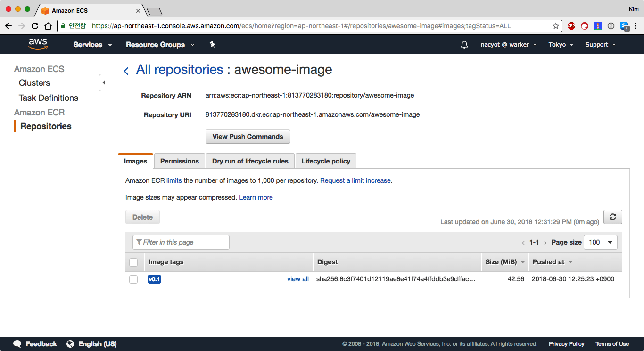Reload the page in the browser toolbar

tap(35, 26)
